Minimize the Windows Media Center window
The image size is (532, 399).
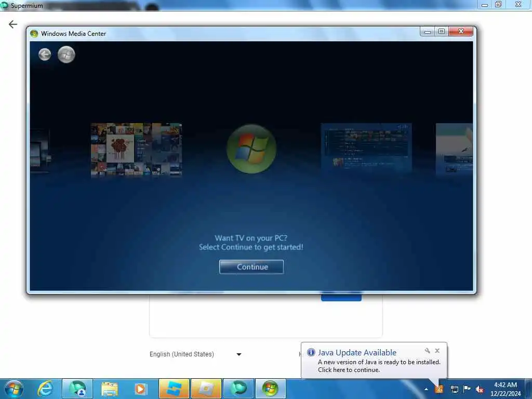[428, 32]
